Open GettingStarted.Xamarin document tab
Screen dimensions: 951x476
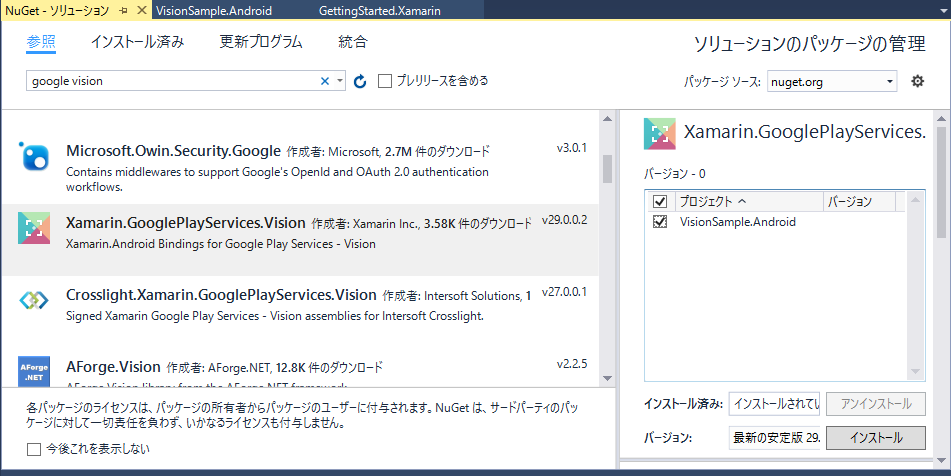tap(380, 10)
